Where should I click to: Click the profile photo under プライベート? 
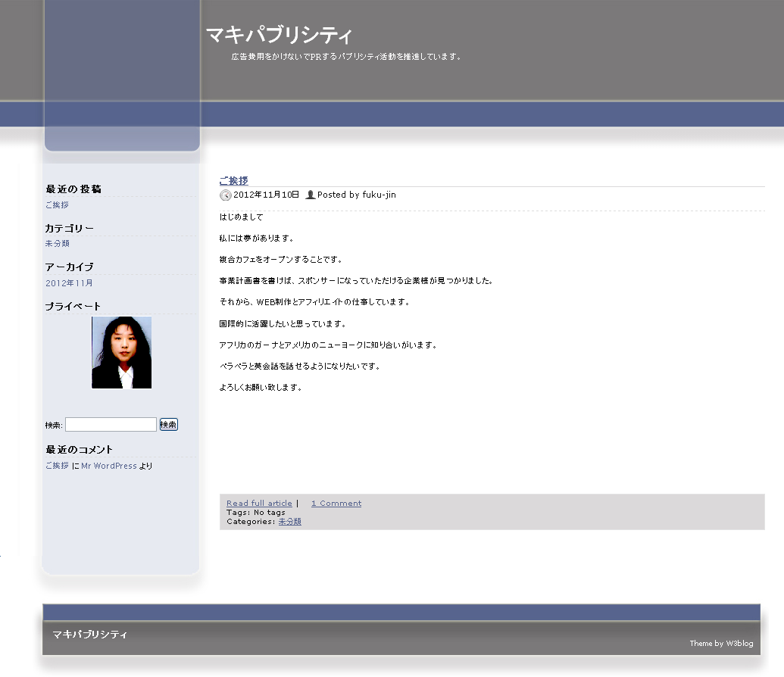pos(121,352)
